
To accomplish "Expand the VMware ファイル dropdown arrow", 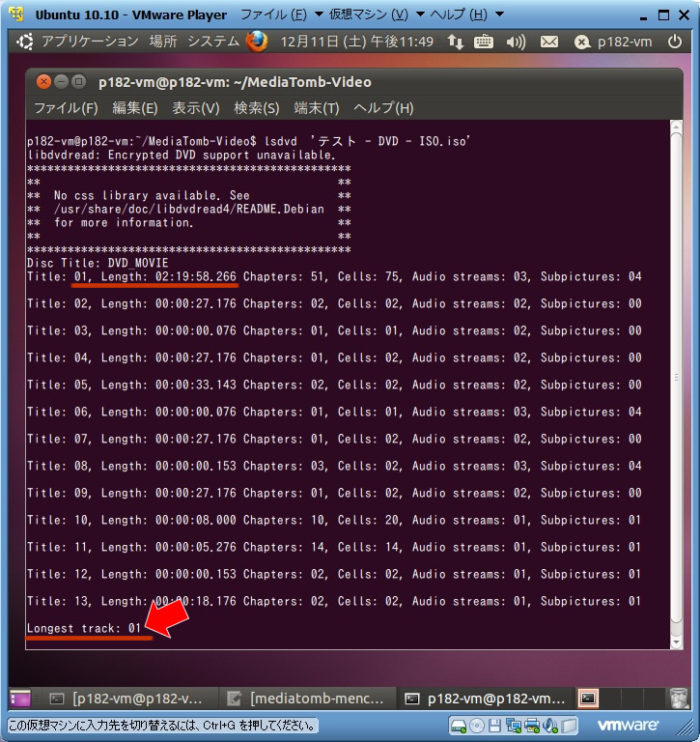I will click(320, 14).
